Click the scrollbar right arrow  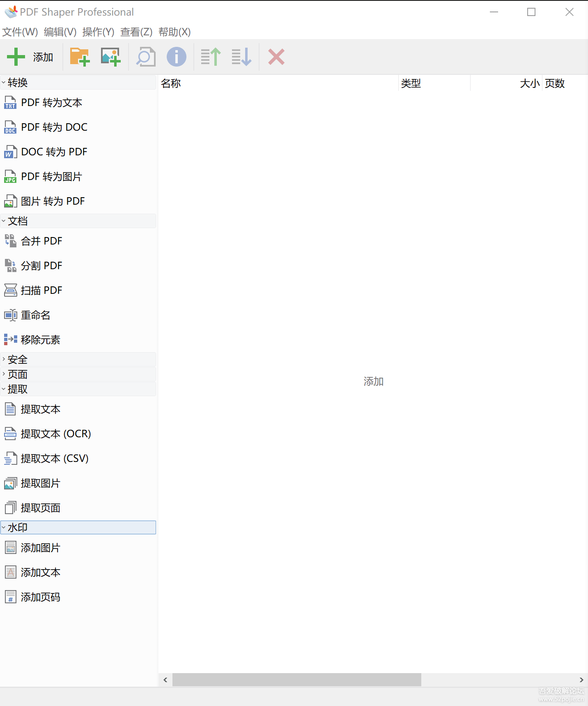click(581, 680)
